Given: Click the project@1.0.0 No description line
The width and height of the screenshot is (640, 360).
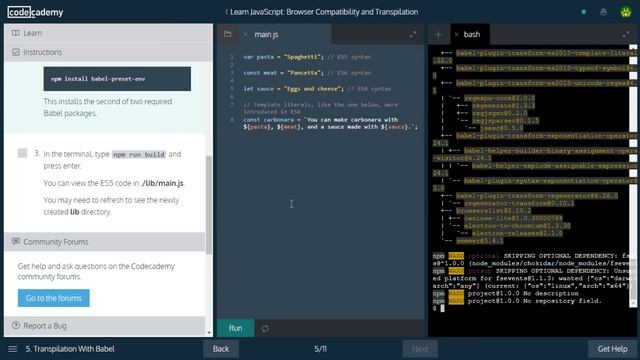Looking at the screenshot, I should (506, 293).
